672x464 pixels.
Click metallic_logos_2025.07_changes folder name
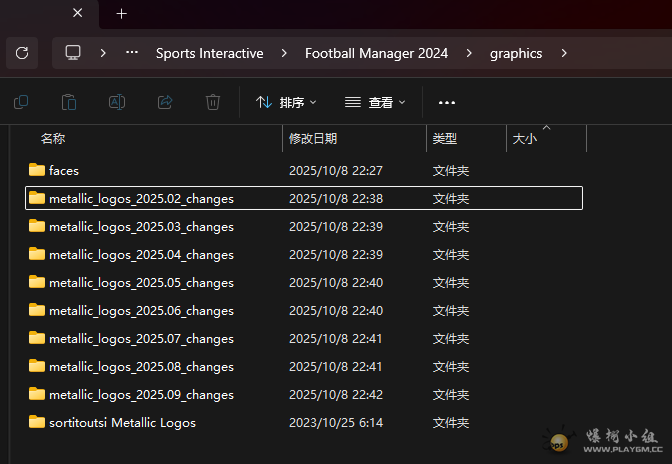click(x=141, y=339)
